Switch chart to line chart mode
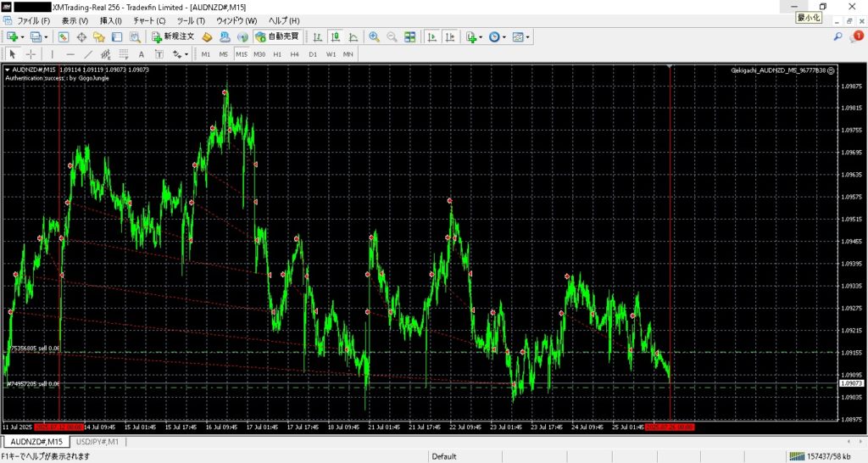Image resolution: width=868 pixels, height=463 pixels. pyautogui.click(x=354, y=36)
